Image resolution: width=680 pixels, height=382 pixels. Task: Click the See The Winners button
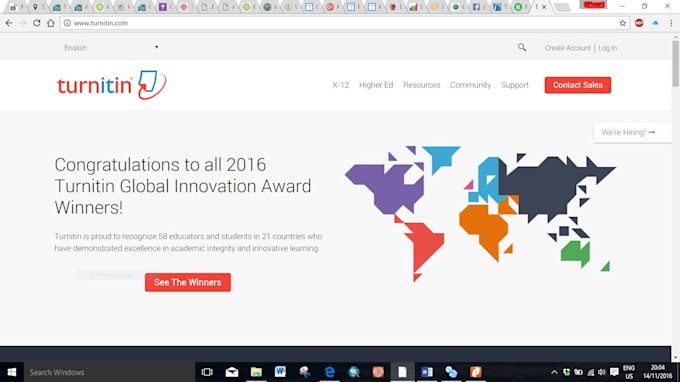tap(188, 282)
